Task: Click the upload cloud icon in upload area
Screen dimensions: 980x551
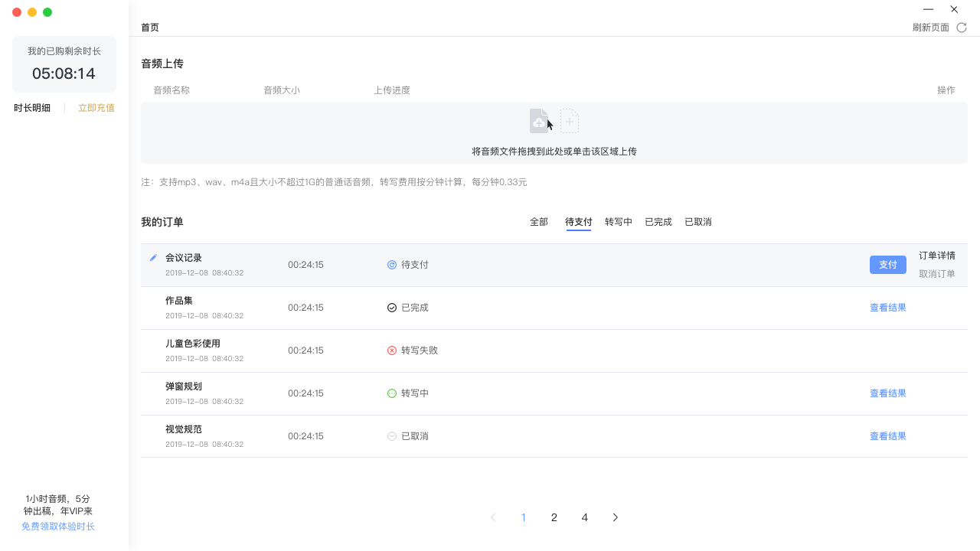Action: 538,120
